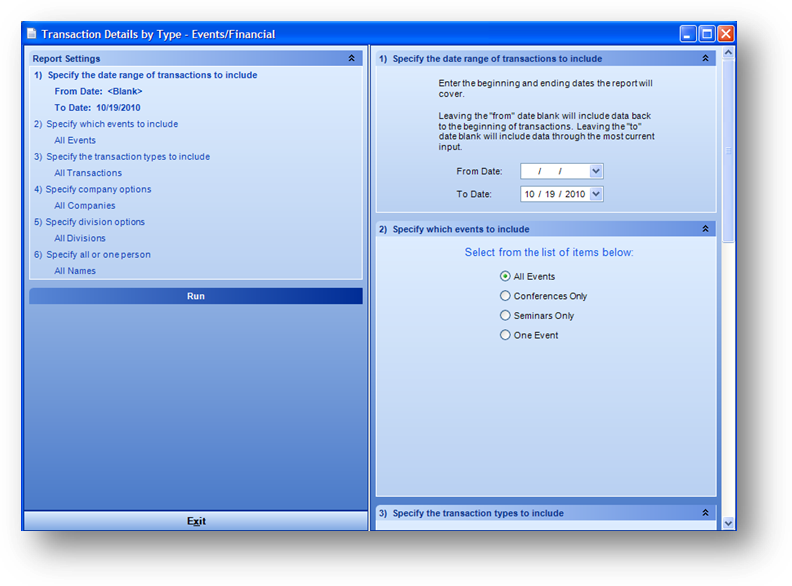The width and height of the screenshot is (792, 586).
Task: Open 'Specify which events to include' setting
Action: pyautogui.click(x=111, y=124)
